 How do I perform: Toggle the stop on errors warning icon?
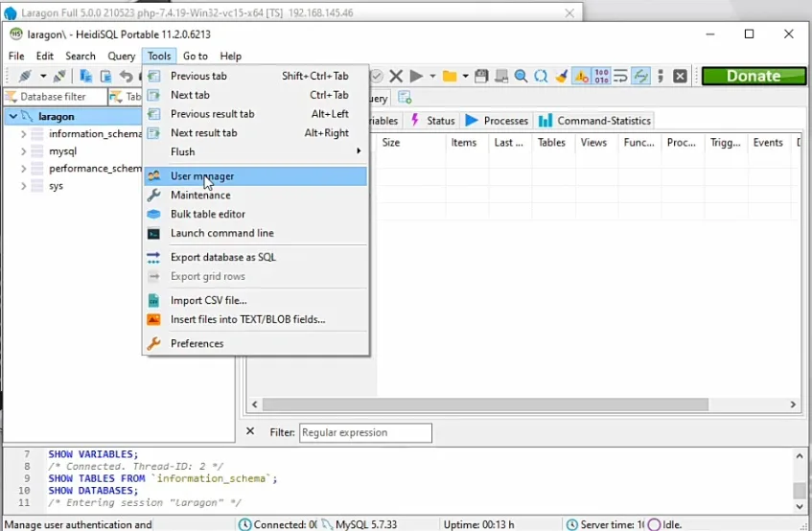click(582, 76)
